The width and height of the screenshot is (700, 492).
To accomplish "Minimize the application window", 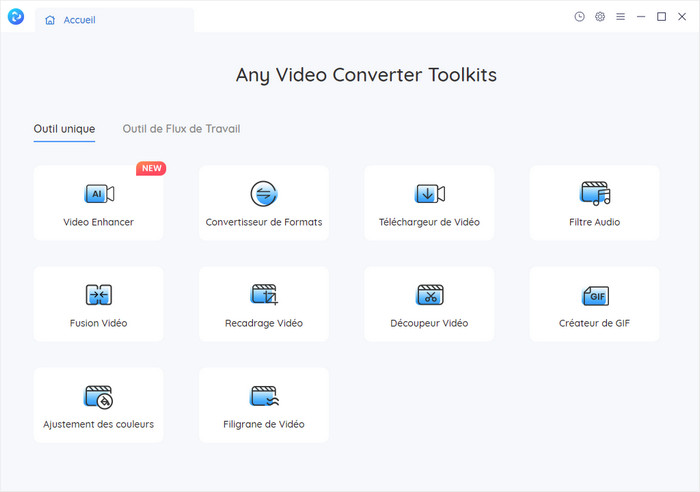I will point(641,17).
